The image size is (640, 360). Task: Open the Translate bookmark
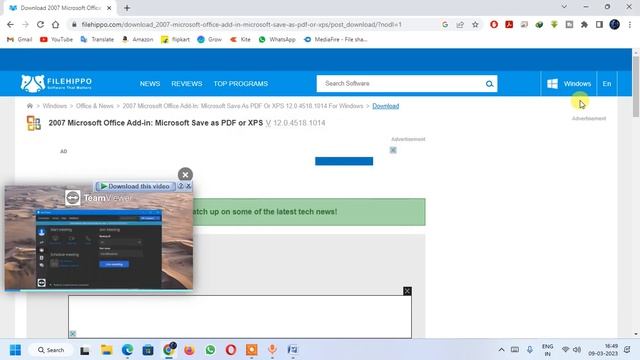[97, 40]
